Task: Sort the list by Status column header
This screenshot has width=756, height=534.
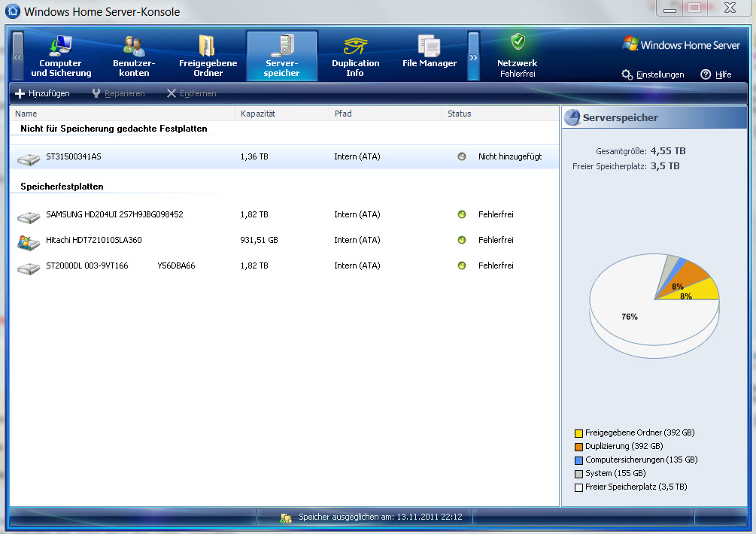Action: tap(459, 114)
